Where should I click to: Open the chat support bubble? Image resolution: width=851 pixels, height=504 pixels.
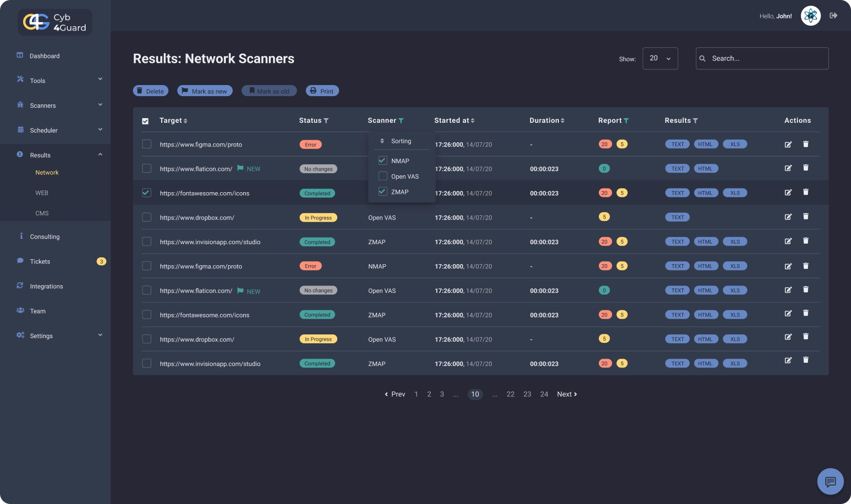coord(830,481)
